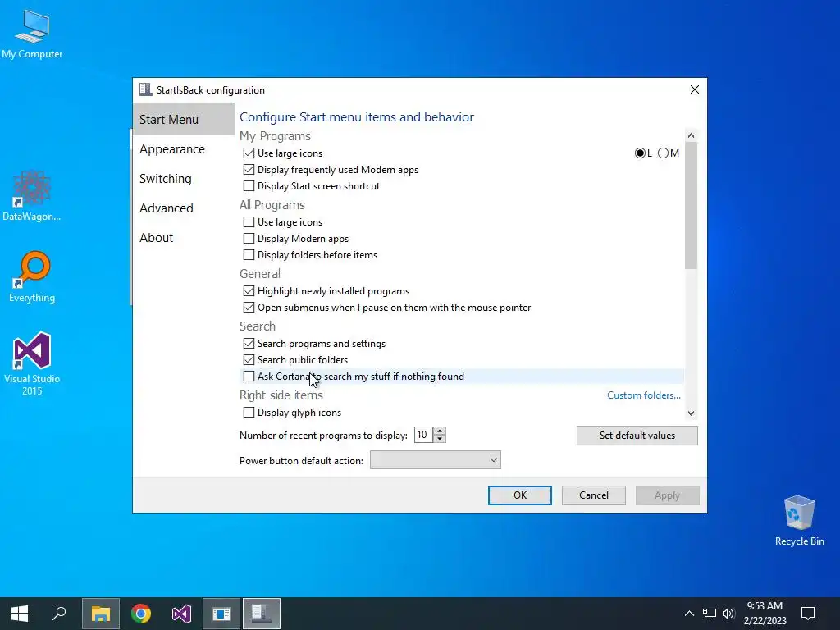Viewport: 840px width, 630px height.
Task: Decrease number of recent programs
Action: pos(440,439)
